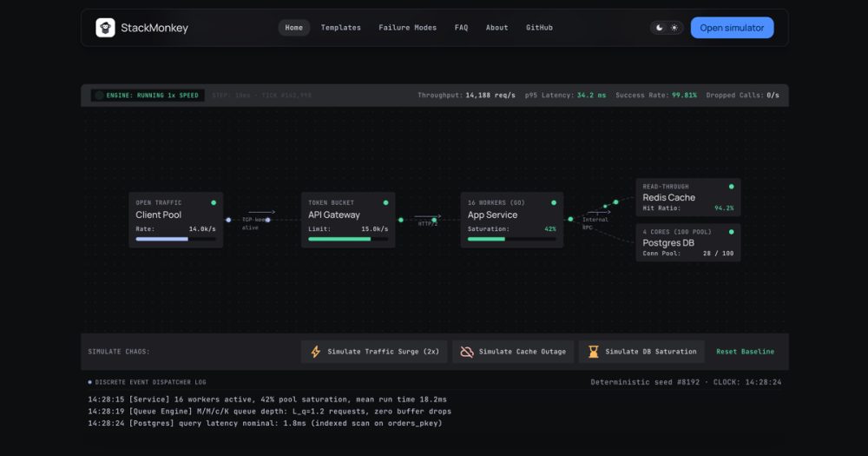Click the Conn Pool 28 / 100 value
This screenshot has height=456, width=868.
pos(718,254)
